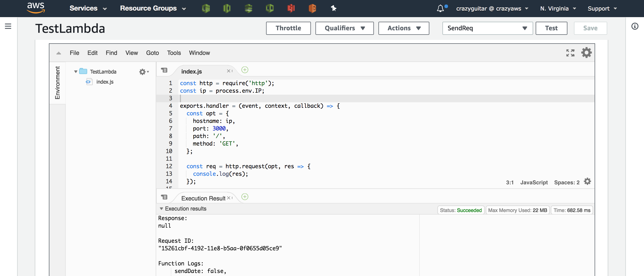Toggle the editor fullscreen icon
This screenshot has width=644, height=276.
[x=570, y=53]
